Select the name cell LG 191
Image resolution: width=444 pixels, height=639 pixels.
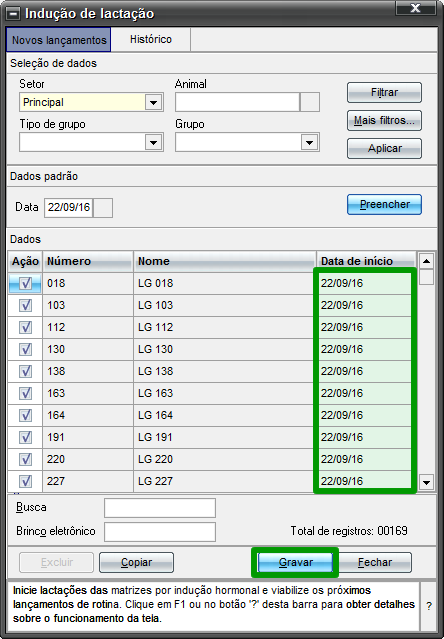[x=225, y=437]
